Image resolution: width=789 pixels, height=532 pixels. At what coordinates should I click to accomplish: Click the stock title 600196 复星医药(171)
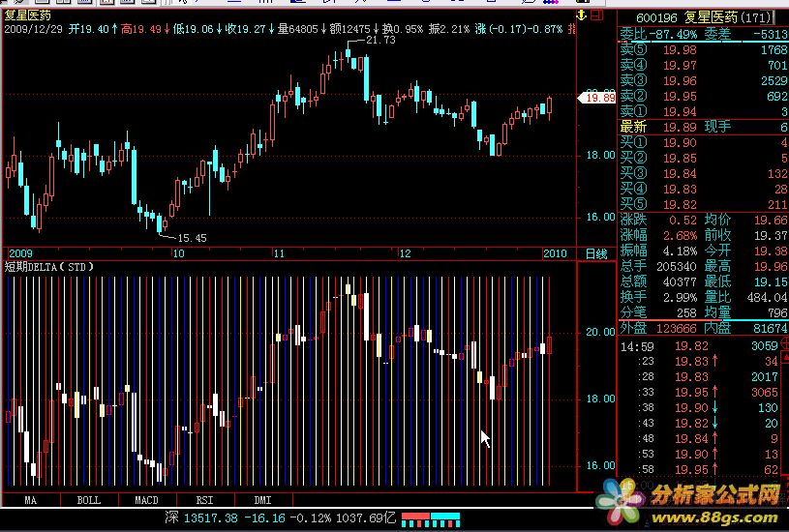coord(704,17)
